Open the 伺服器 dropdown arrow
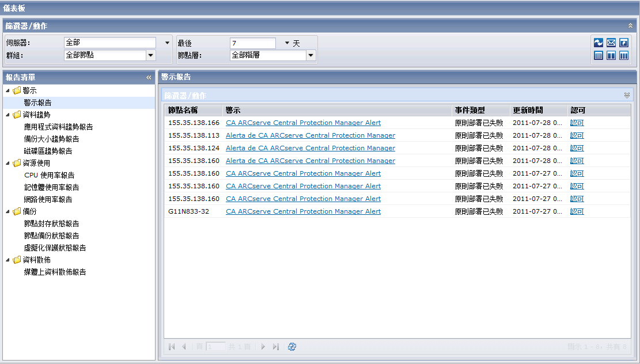The image size is (640, 364). (167, 43)
